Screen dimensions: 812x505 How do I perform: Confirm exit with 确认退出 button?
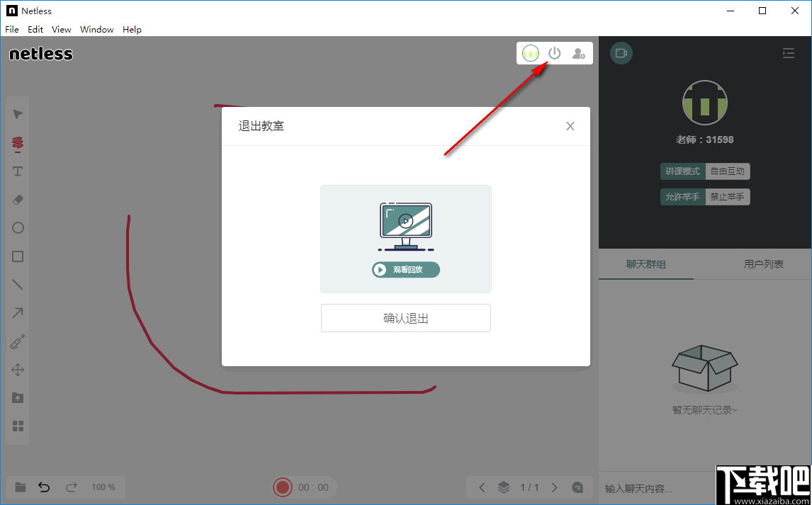[406, 318]
